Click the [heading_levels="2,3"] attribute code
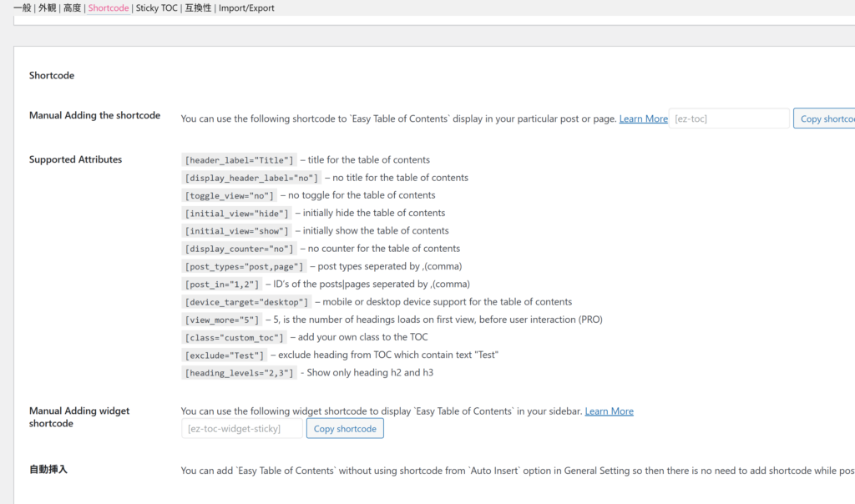Image resolution: width=855 pixels, height=504 pixels. (239, 373)
